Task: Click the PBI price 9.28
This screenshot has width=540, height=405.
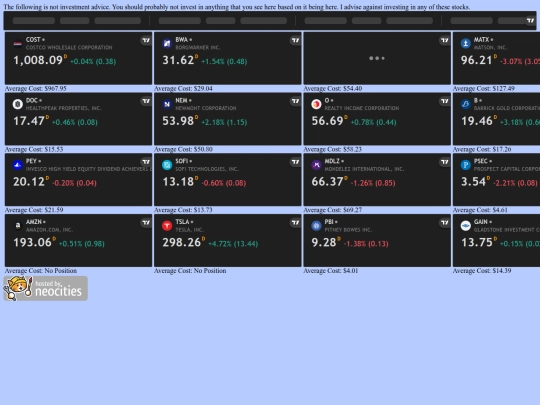Action: (324, 242)
